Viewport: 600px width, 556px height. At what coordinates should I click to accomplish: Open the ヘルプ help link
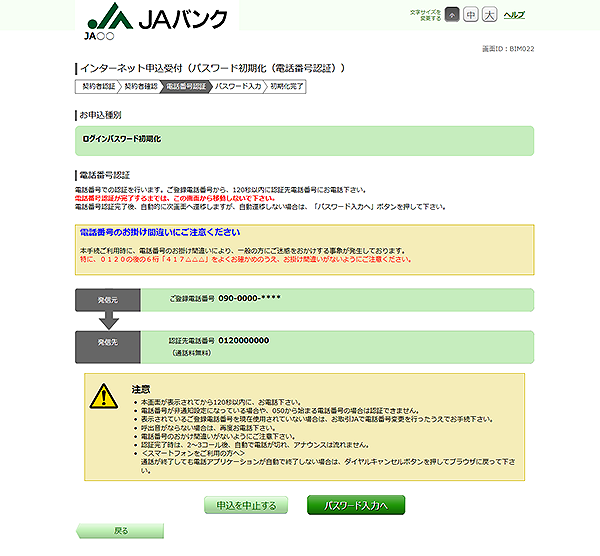(514, 15)
